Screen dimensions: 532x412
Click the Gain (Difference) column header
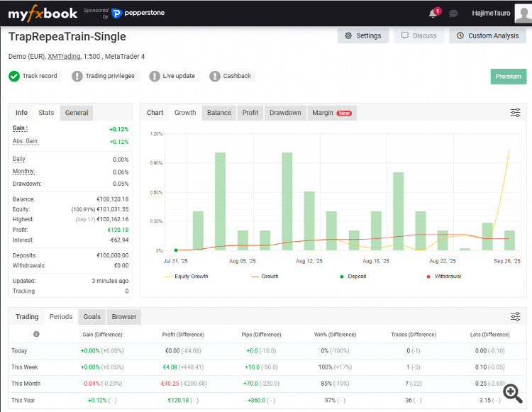(102, 335)
